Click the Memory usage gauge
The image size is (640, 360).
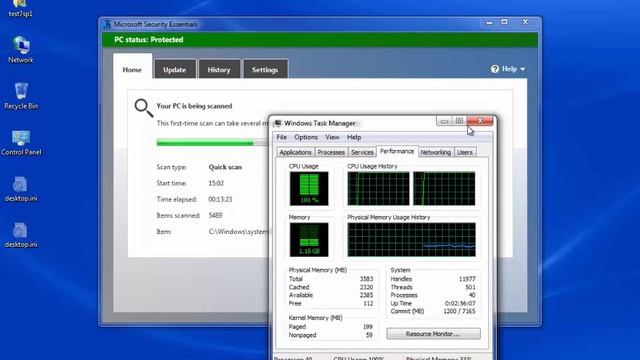click(x=309, y=240)
